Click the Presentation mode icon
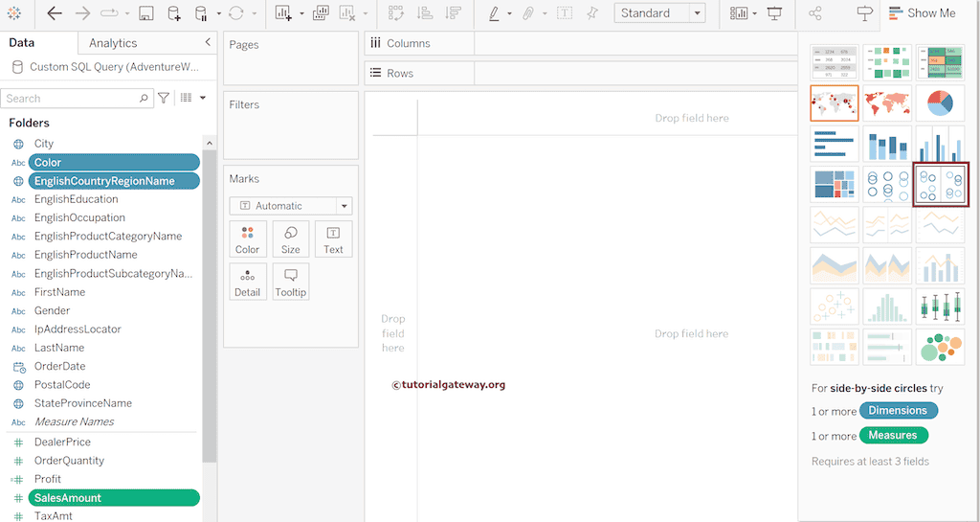This screenshot has height=522, width=980. pos(774,13)
